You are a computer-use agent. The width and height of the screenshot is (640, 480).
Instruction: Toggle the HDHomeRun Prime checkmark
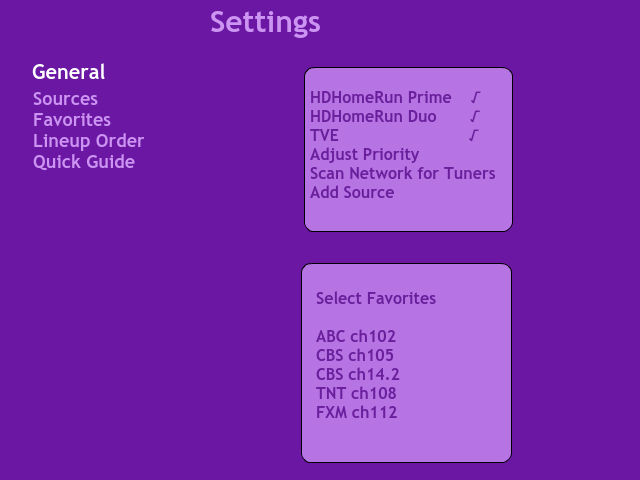tap(476, 98)
